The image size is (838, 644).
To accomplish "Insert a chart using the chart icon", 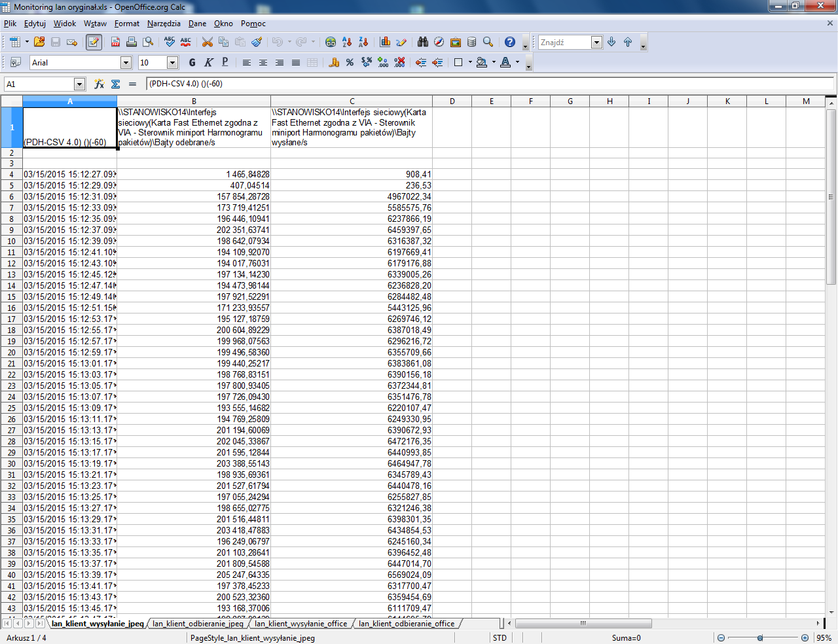I will point(385,42).
